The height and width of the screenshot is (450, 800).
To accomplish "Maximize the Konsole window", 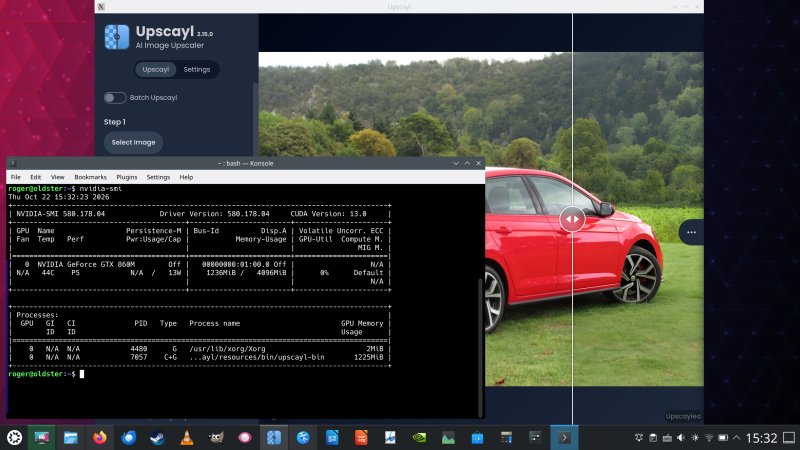I will [x=467, y=163].
